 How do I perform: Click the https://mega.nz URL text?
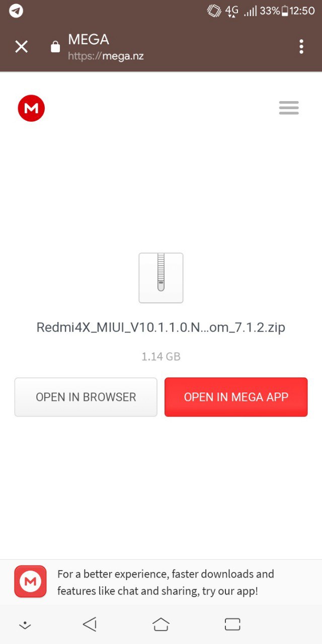pos(106,56)
